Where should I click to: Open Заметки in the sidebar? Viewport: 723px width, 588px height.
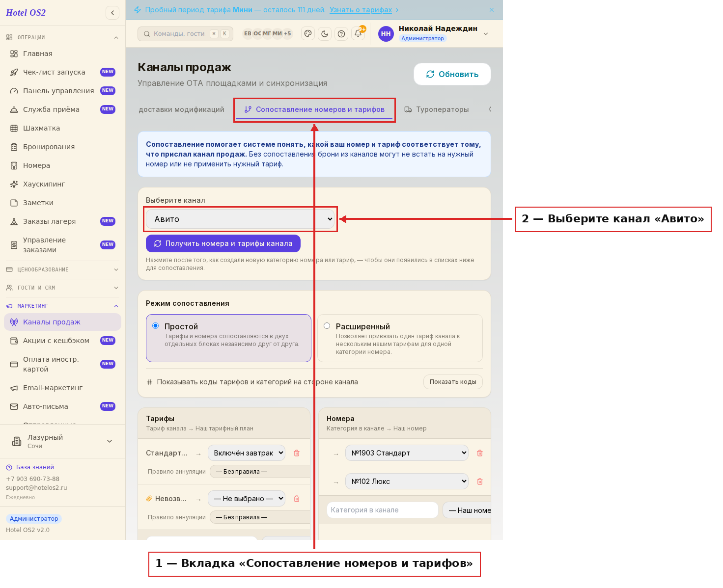click(62, 203)
